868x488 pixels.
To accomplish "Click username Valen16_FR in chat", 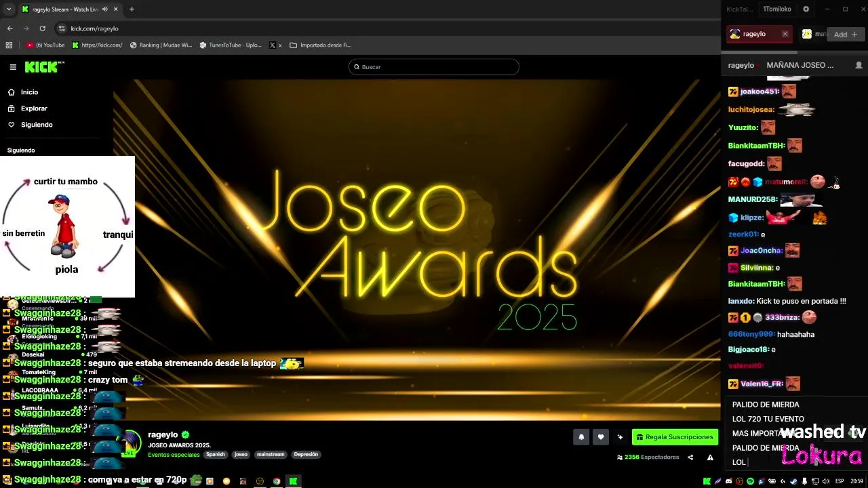I will tap(762, 384).
